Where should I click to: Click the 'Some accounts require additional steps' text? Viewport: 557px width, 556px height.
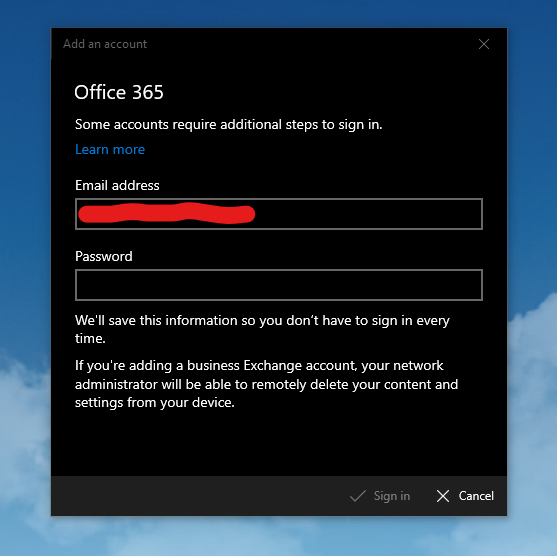(x=228, y=125)
